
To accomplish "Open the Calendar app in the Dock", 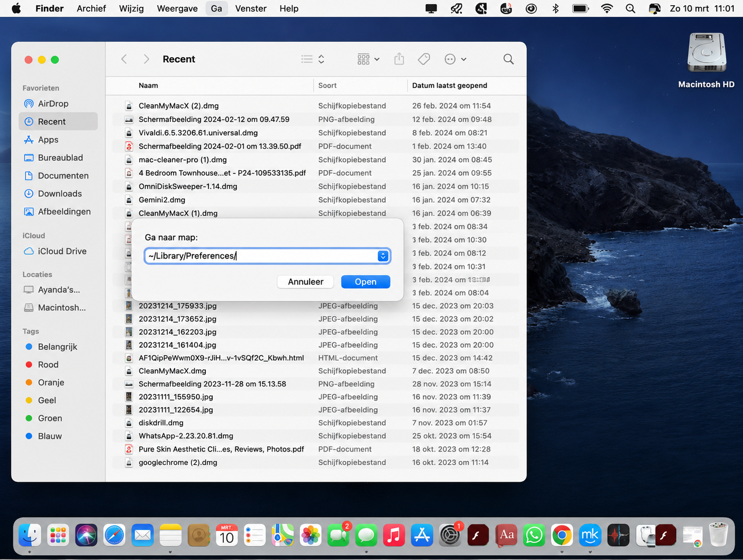I will pyautogui.click(x=226, y=535).
